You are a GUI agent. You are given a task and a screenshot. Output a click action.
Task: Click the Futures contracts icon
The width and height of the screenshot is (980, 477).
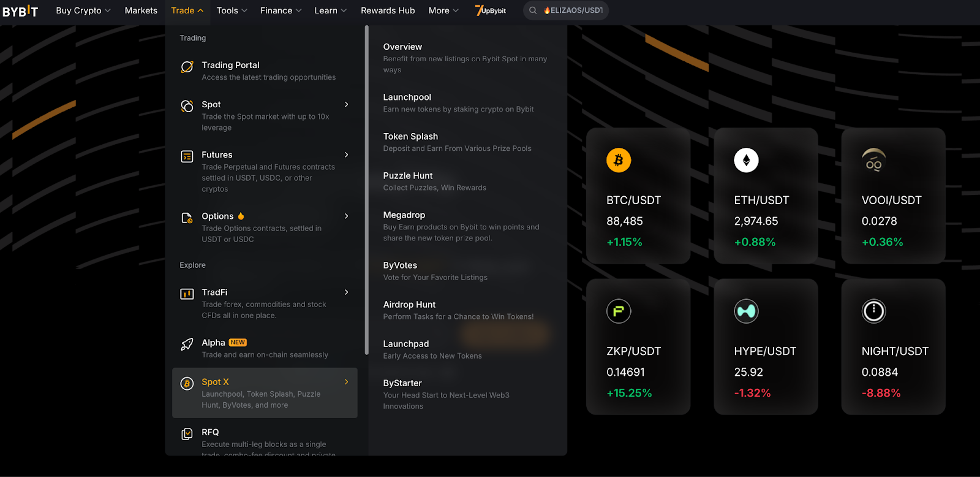(x=187, y=156)
